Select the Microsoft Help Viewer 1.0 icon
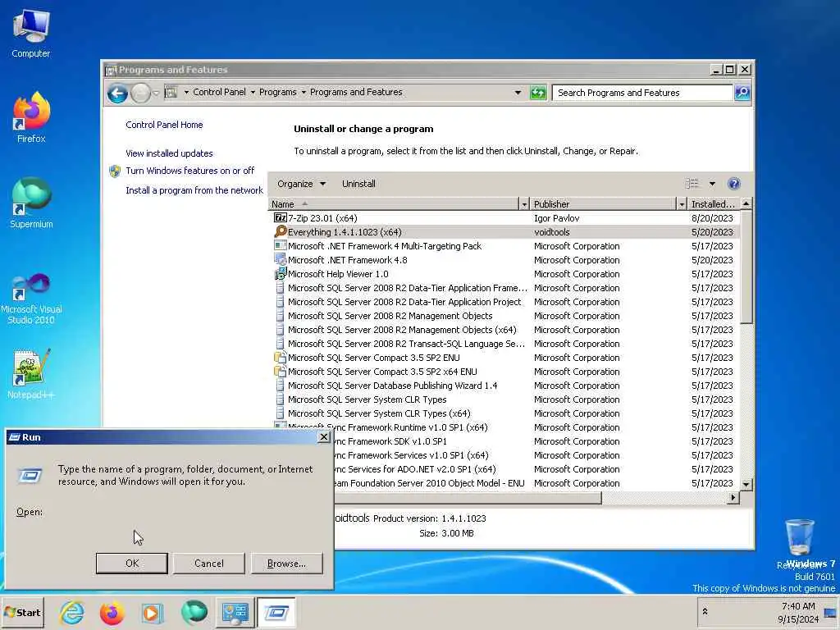The image size is (840, 630). [x=281, y=274]
